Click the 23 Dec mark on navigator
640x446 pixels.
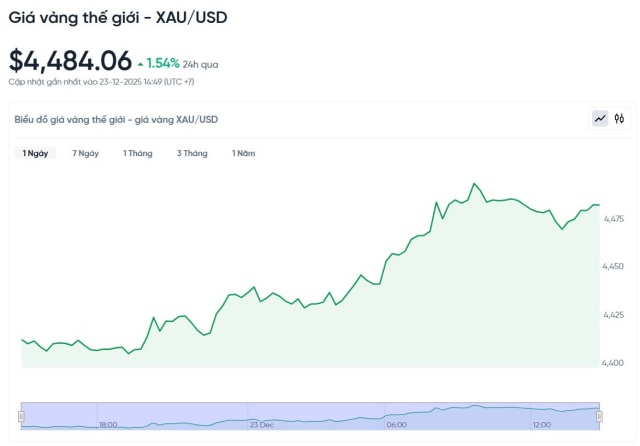262,425
